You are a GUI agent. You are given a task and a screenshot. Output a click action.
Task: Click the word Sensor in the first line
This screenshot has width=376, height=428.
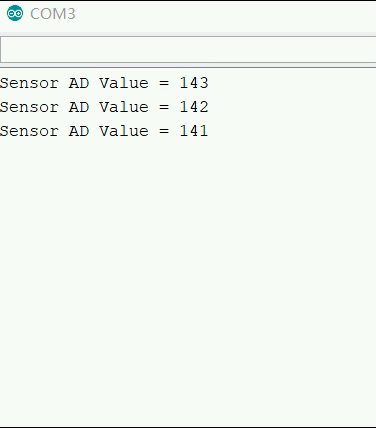pos(29,83)
